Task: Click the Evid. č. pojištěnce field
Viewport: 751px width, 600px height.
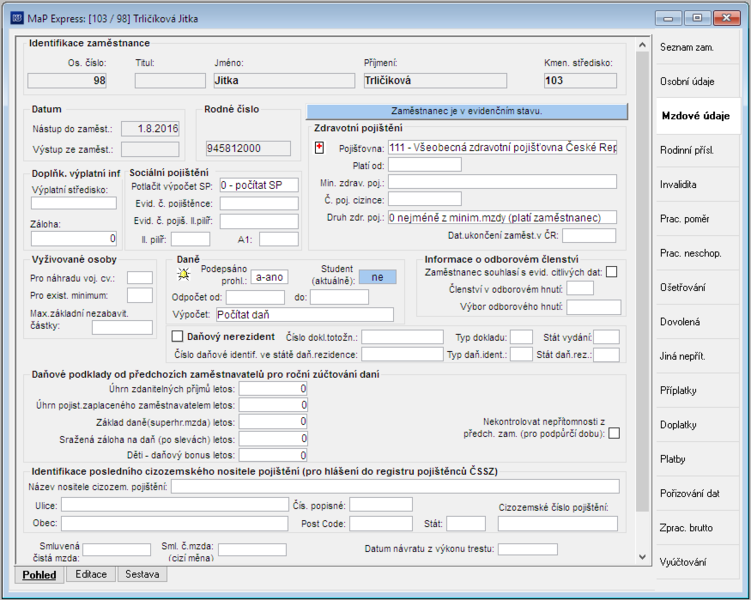Action: pyautogui.click(x=259, y=204)
